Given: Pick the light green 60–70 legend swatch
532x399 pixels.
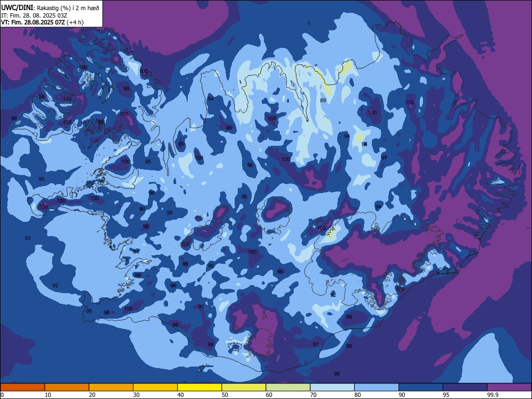Looking at the screenshot, I should click(x=288, y=387).
